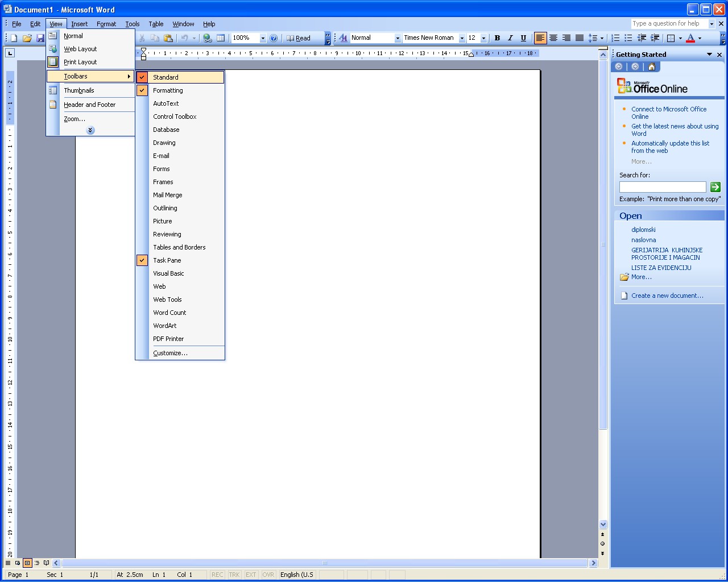This screenshot has width=728, height=582.
Task: Open the Font Color dropdown arrow
Action: [700, 38]
